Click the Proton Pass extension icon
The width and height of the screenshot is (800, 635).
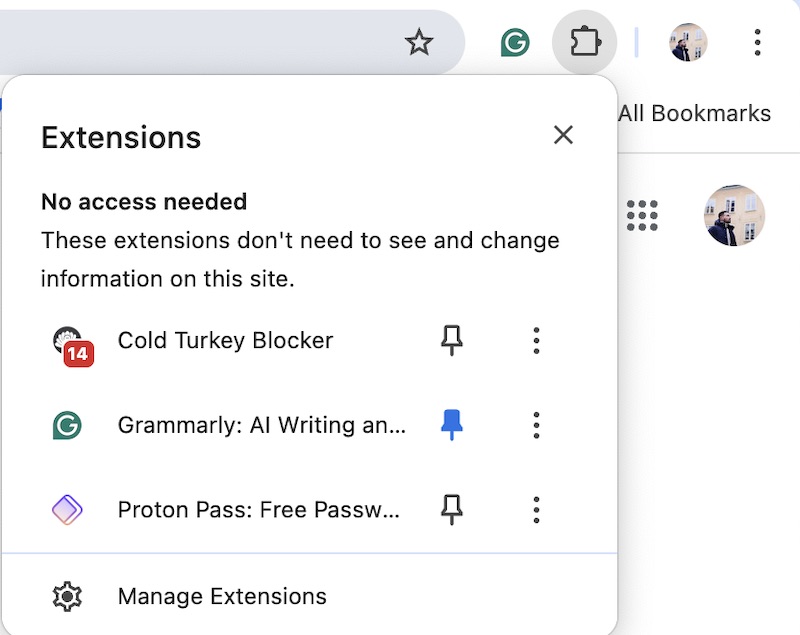coord(67,509)
